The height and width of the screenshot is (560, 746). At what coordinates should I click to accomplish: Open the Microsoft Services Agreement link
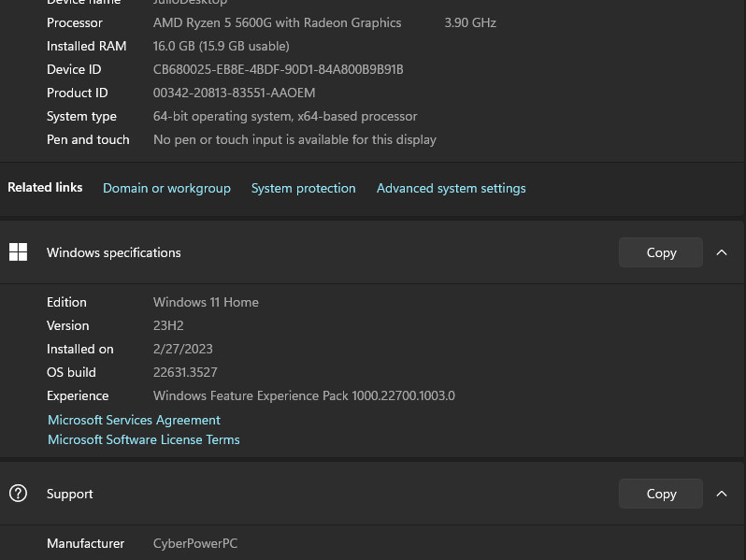point(134,420)
